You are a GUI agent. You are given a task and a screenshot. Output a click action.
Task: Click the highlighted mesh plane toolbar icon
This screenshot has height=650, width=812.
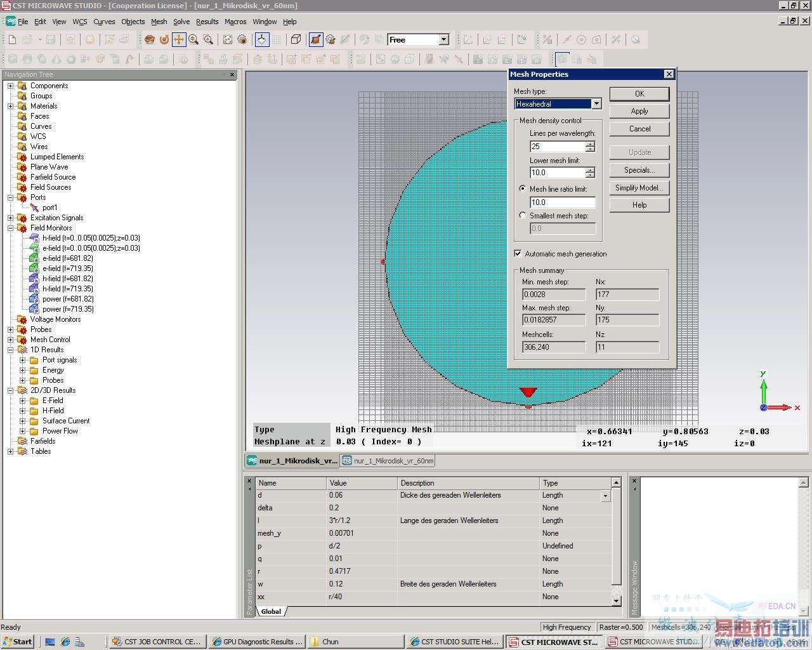pyautogui.click(x=562, y=59)
